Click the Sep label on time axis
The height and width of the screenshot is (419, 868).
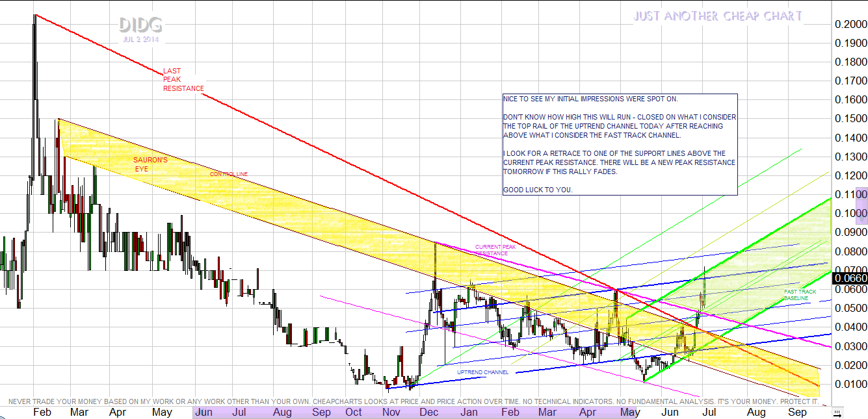coord(796,413)
